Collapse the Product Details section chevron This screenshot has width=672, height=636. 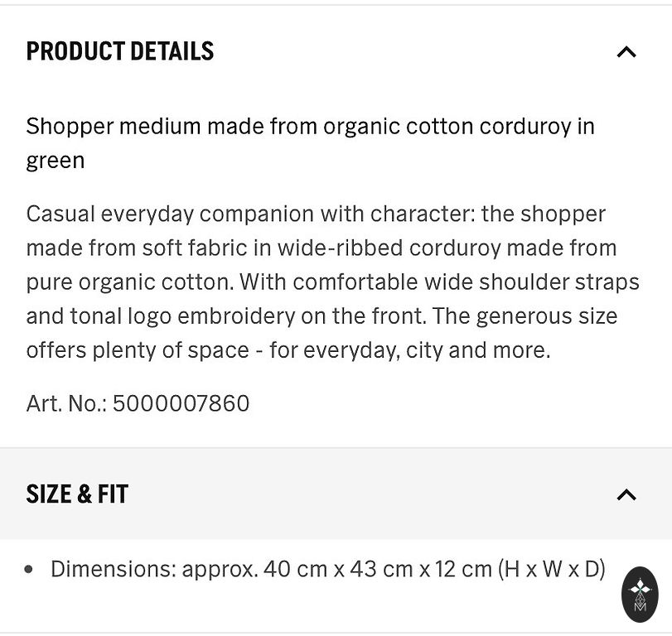tap(626, 52)
